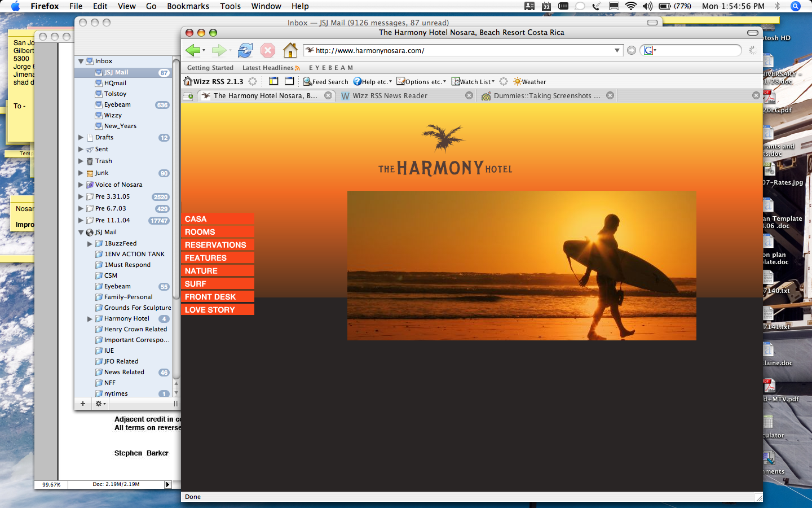
Task: Open the URL history dropdown arrow
Action: click(x=617, y=50)
